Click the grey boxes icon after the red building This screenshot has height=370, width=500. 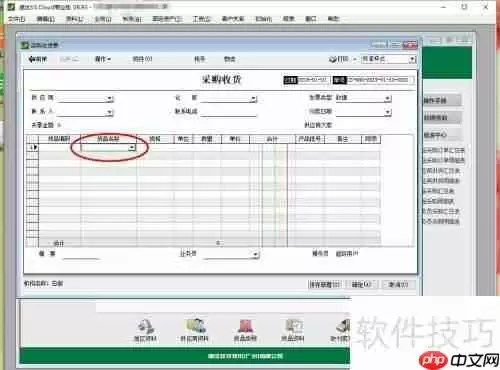coord(293,326)
